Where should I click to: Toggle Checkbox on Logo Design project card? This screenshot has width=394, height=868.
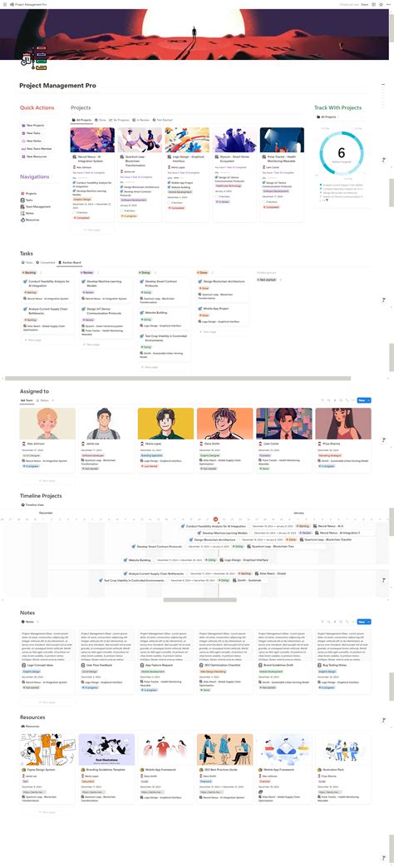170,202
